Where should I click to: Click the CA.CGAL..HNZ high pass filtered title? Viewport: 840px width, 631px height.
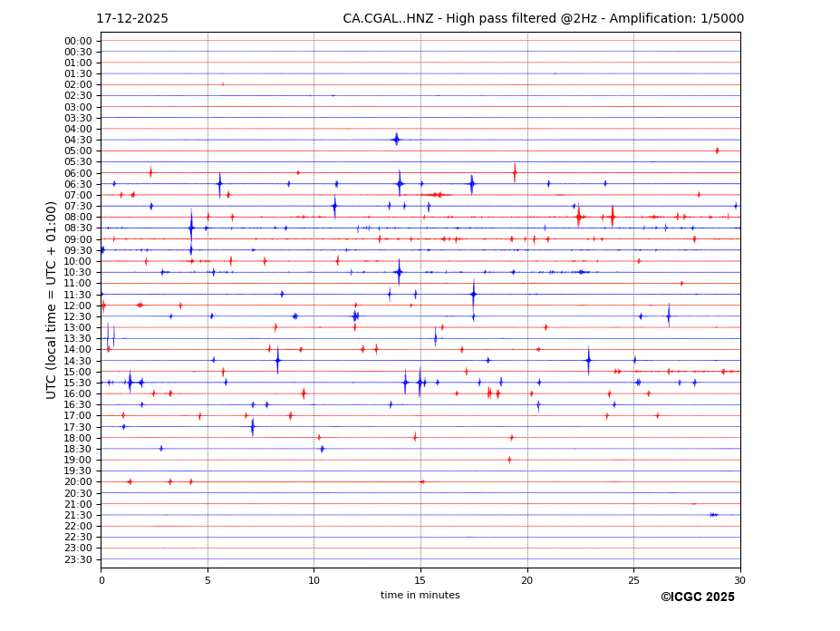pos(543,18)
